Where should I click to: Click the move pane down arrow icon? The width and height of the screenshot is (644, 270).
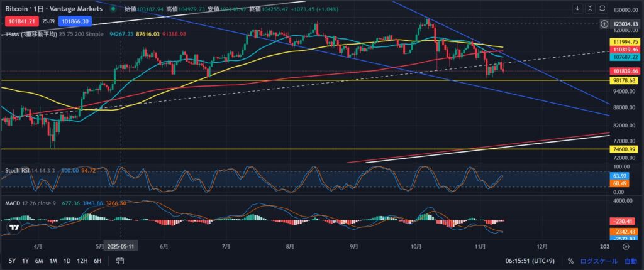577,9
